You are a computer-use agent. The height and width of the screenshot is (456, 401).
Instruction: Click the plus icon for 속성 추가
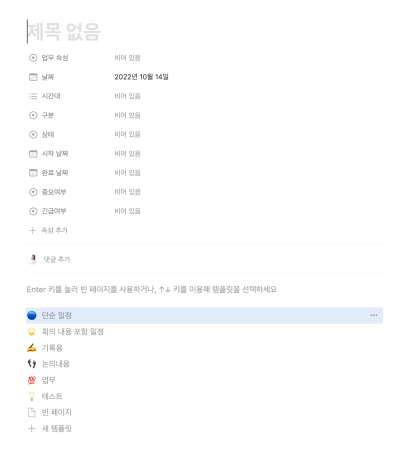pos(32,230)
